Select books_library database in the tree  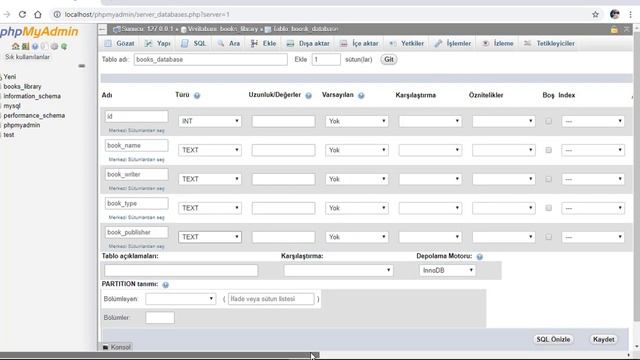tap(22, 87)
